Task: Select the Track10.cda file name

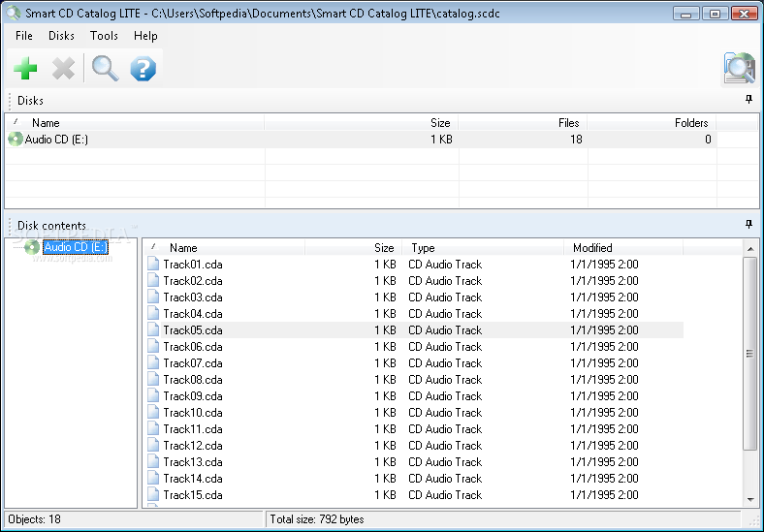Action: click(193, 413)
